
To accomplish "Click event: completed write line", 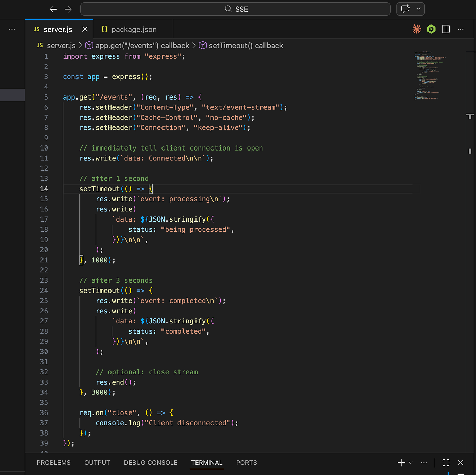I will [x=161, y=301].
